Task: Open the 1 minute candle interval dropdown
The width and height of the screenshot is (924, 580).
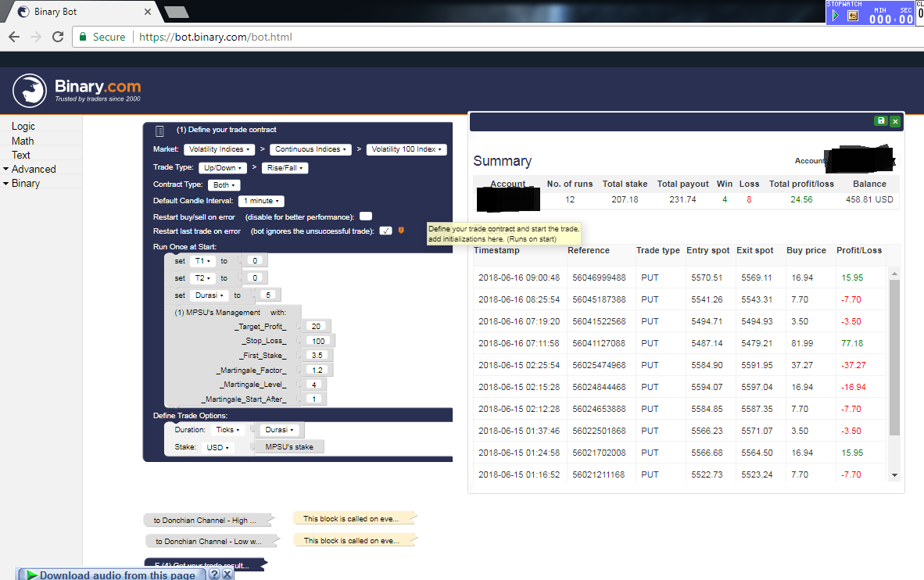Action: [x=261, y=201]
